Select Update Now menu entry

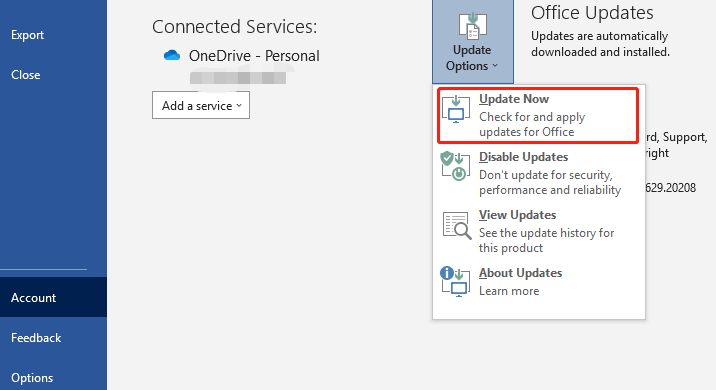(538, 116)
